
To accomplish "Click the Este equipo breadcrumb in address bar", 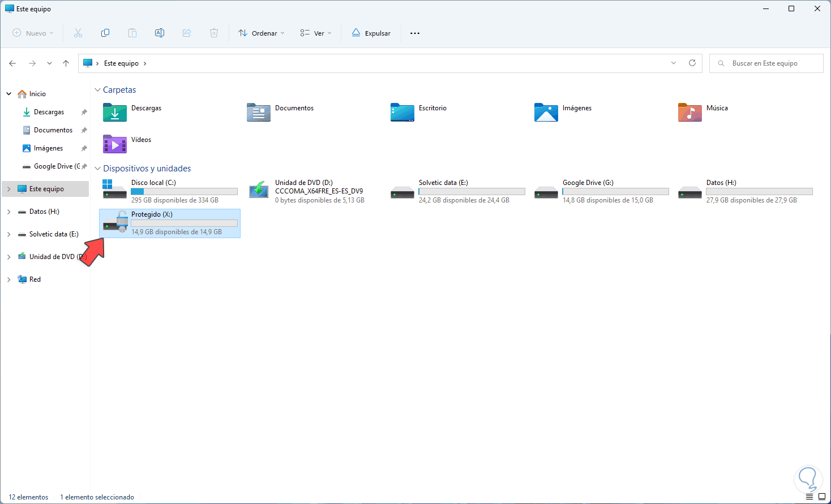I will click(x=121, y=63).
